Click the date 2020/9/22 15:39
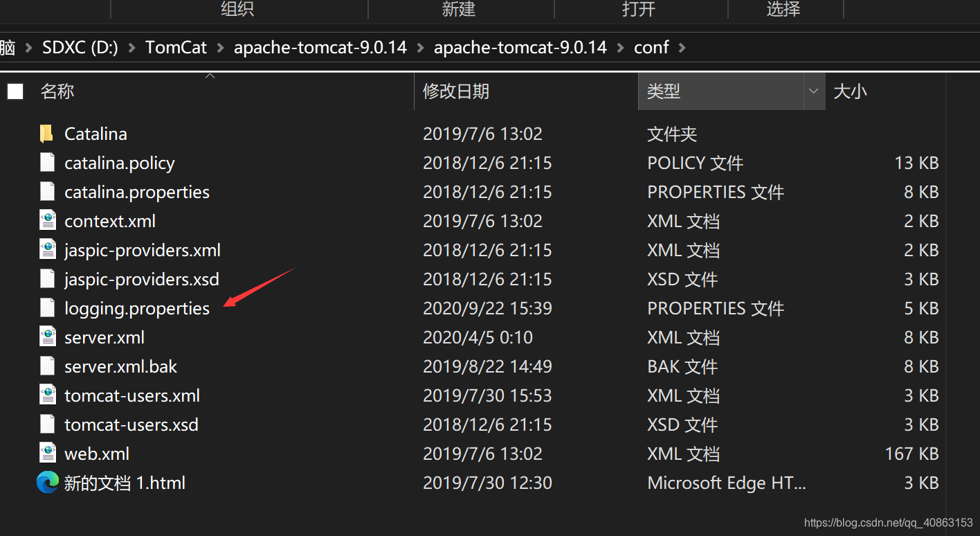 (488, 308)
